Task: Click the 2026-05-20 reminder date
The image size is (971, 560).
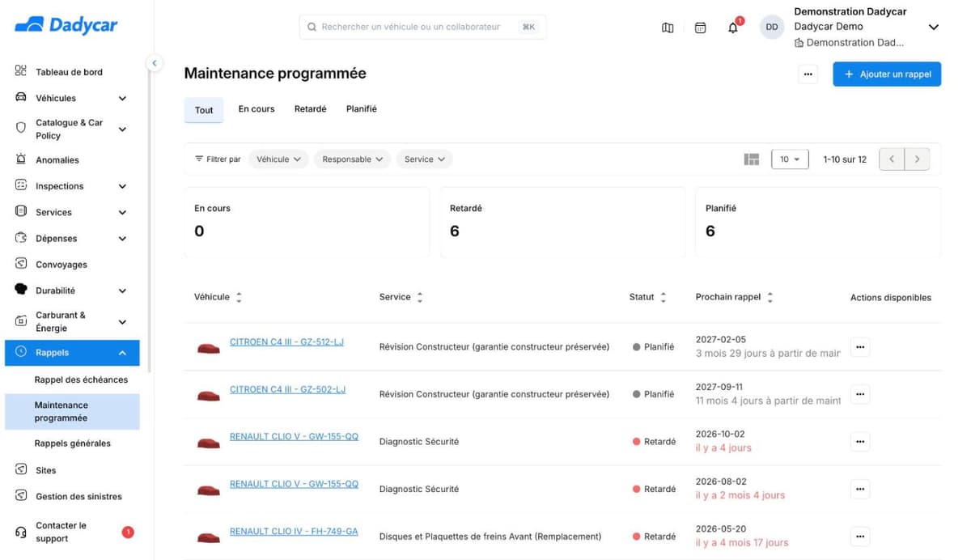Action: 719,528
